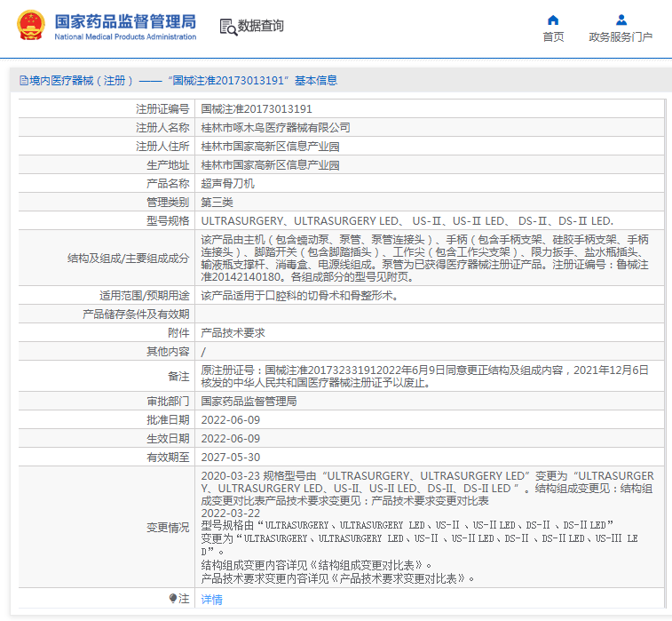Image resolution: width=672 pixels, height=621 pixels.
Task: Select the 产品储存条件及有效期 label
Action: [136, 314]
